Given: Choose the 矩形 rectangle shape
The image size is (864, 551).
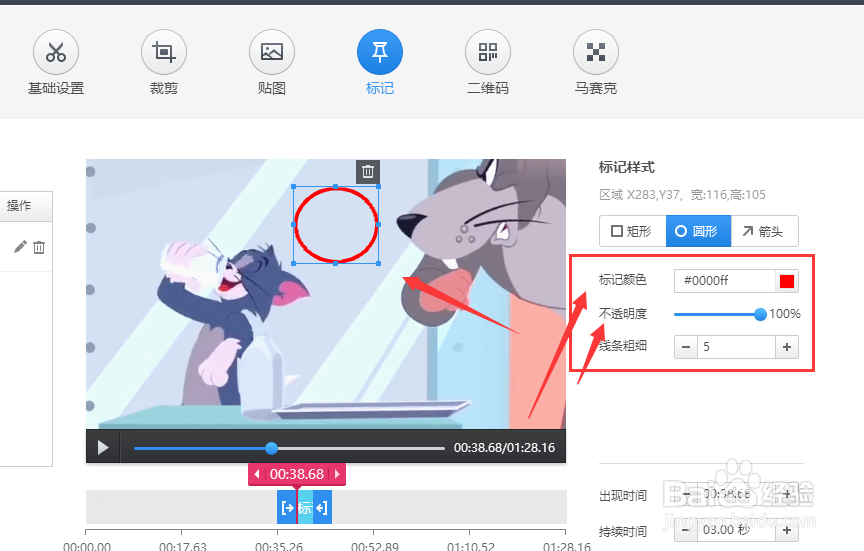Looking at the screenshot, I should [633, 231].
